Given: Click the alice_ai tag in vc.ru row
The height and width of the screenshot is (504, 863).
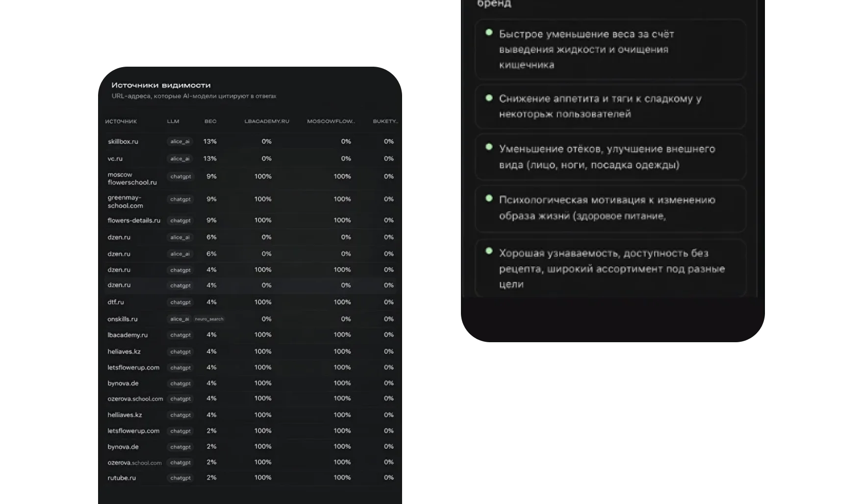Looking at the screenshot, I should click(x=180, y=159).
